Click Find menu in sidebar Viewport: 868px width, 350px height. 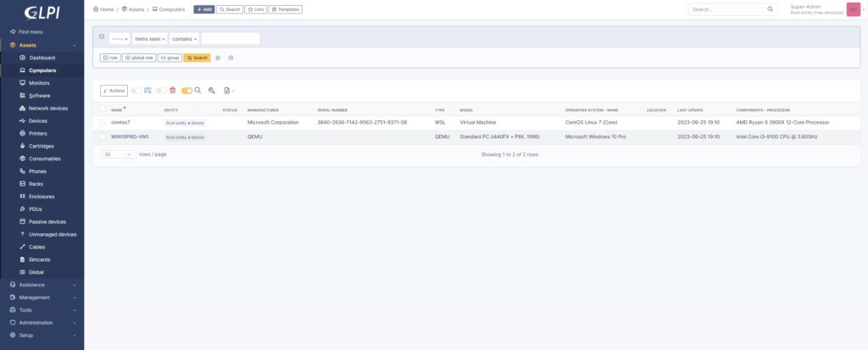click(x=27, y=32)
